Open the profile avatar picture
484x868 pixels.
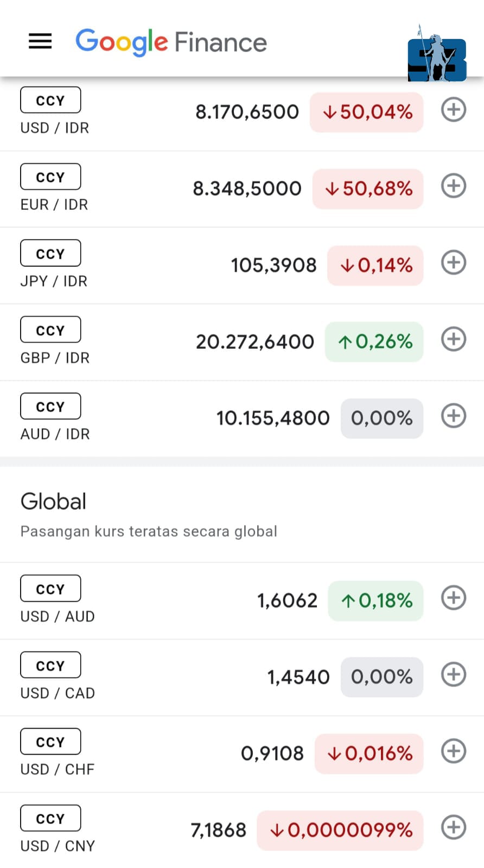[x=437, y=54]
